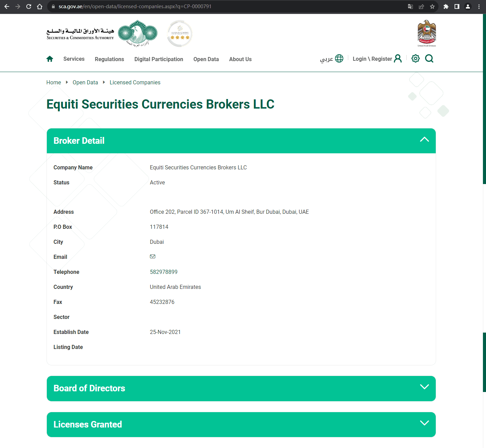Open the Open Data menu
The image size is (486, 448).
coord(206,59)
